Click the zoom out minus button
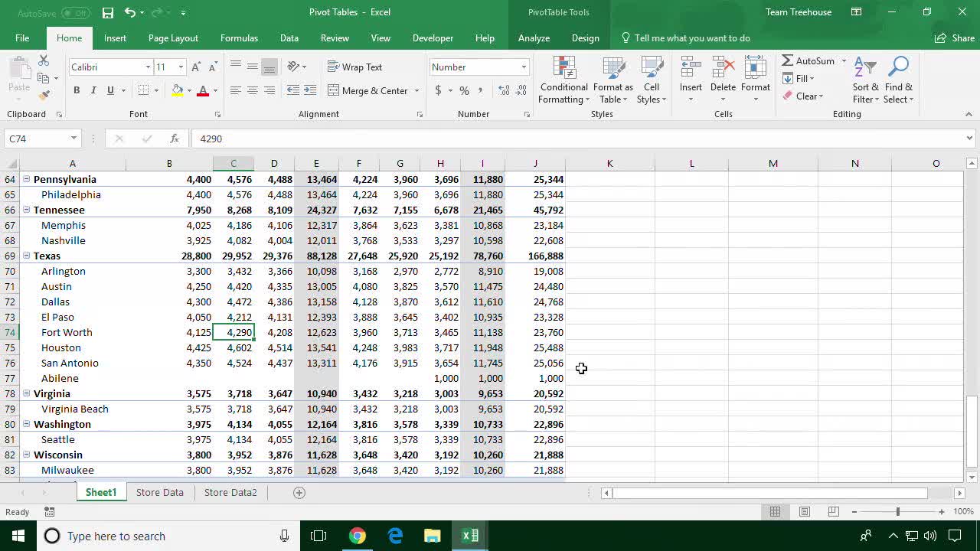 click(x=854, y=511)
